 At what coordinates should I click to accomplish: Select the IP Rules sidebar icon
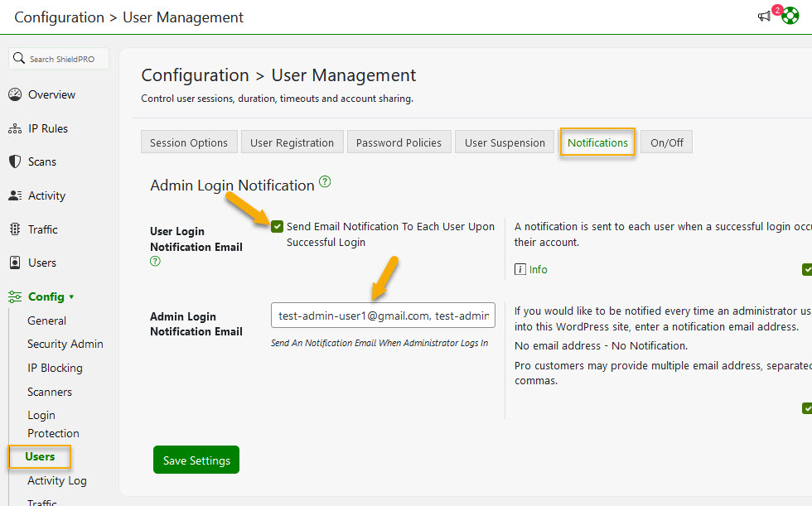click(x=14, y=128)
